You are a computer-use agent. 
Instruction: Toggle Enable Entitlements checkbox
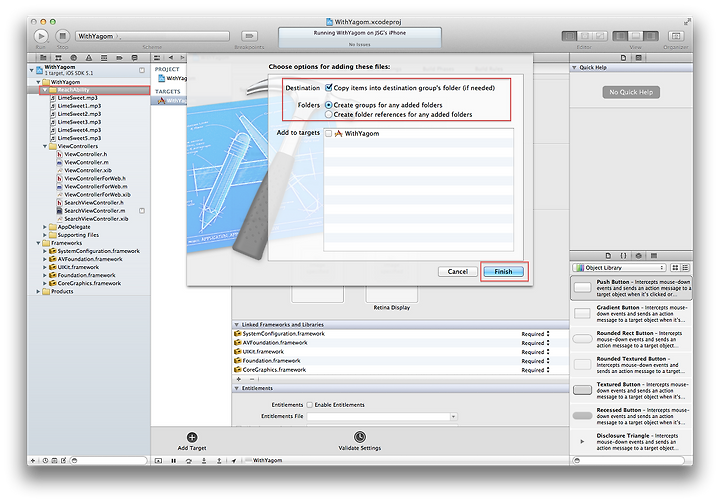click(309, 405)
